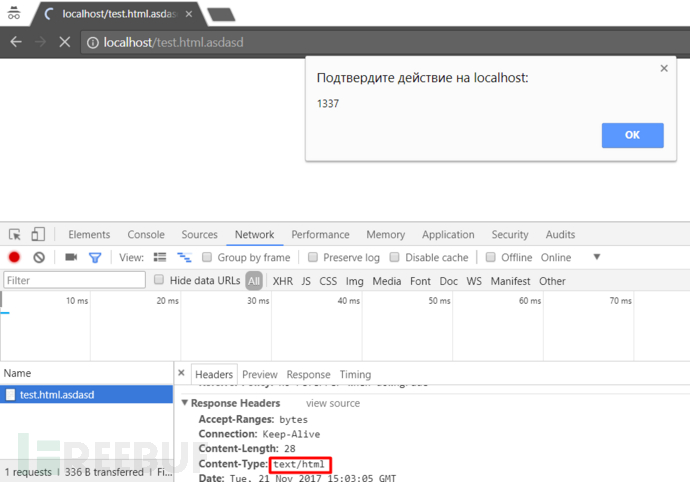Screen dimensions: 690x482
Task: Select the All filter type
Action: tap(254, 281)
